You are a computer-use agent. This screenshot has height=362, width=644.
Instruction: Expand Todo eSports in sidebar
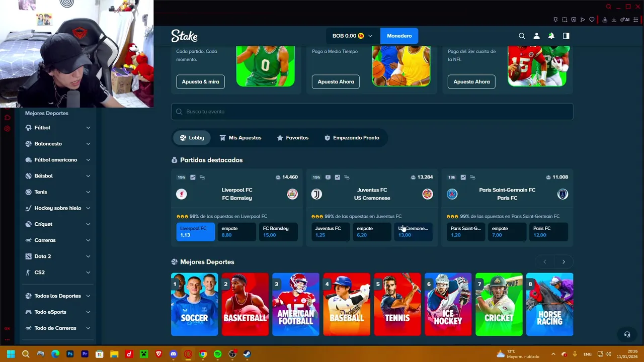click(x=58, y=312)
